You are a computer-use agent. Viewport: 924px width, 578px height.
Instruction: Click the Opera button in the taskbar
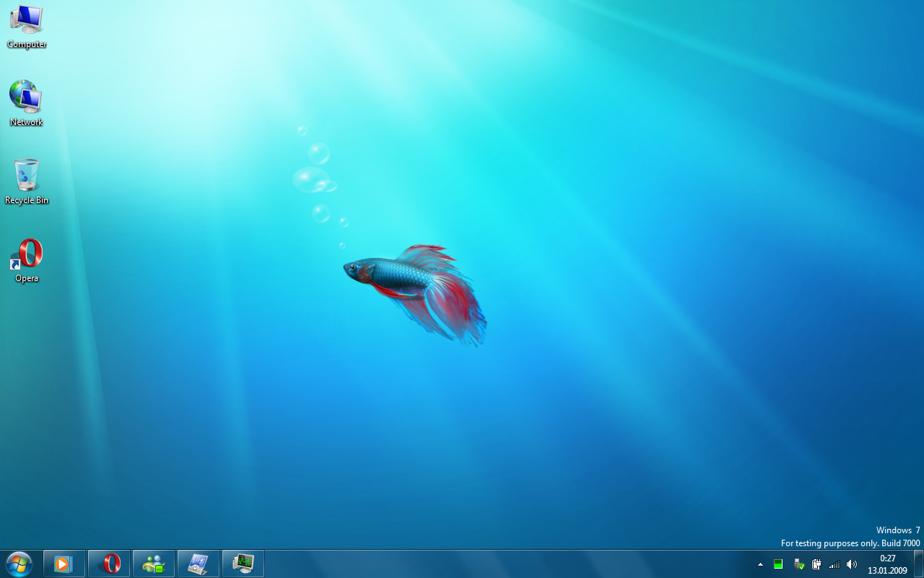coord(110,564)
